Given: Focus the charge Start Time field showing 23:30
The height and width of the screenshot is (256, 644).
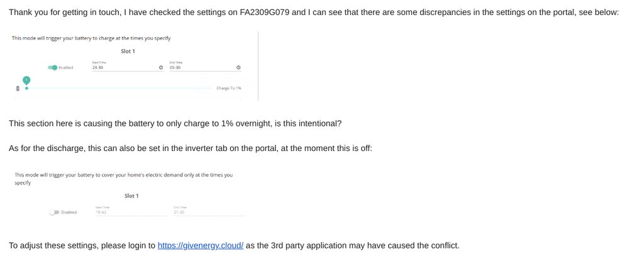Looking at the screenshot, I should pos(123,67).
